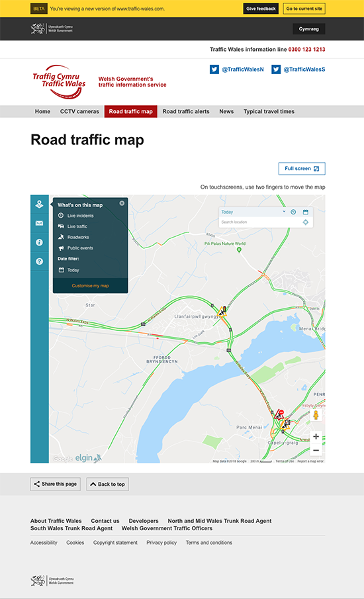Click the info icon in map sidebar
Screen dimensions: 364x599
point(39,242)
